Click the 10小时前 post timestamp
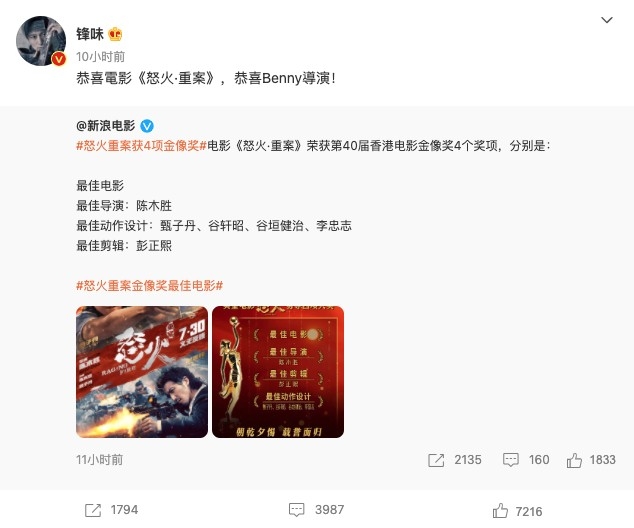Image resolution: width=634 pixels, height=528 pixels. (101, 57)
